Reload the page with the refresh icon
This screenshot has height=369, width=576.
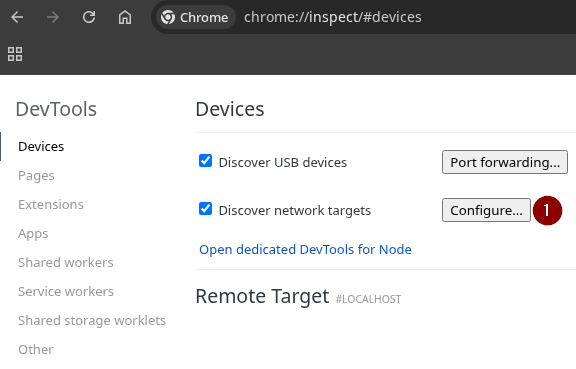tap(89, 17)
